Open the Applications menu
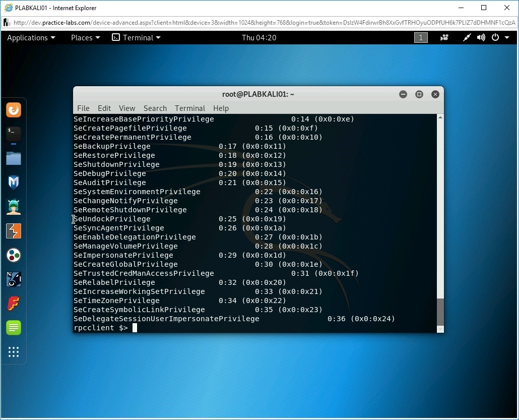519x420 pixels. pyautogui.click(x=31, y=38)
